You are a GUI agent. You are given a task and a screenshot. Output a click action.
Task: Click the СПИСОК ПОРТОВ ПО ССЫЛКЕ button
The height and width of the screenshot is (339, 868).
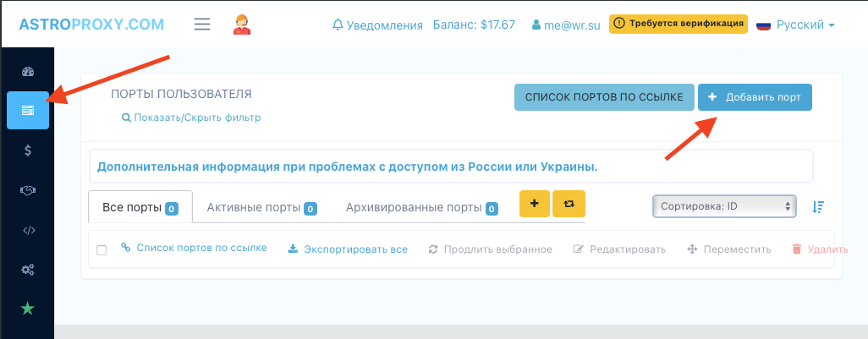coord(604,97)
